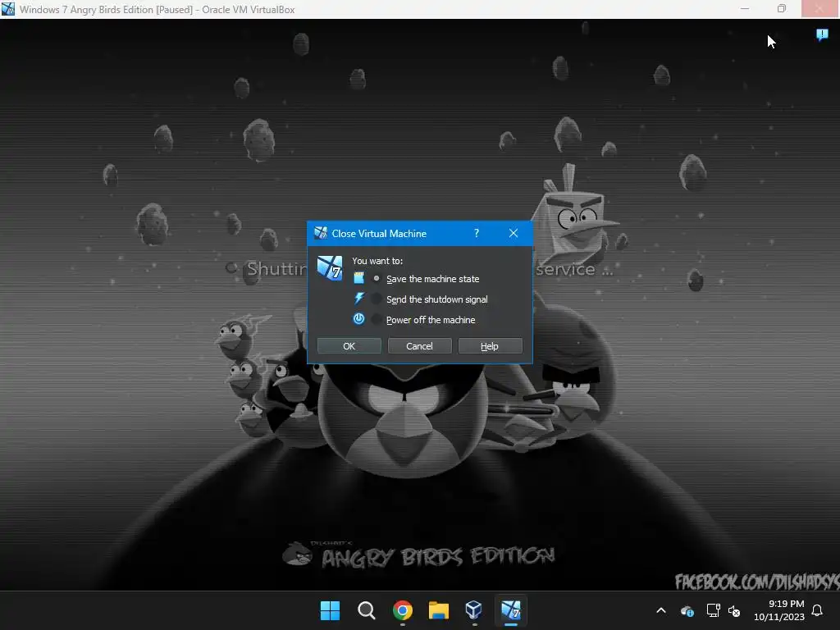
Task: Open File Explorer from taskbar
Action: point(439,610)
